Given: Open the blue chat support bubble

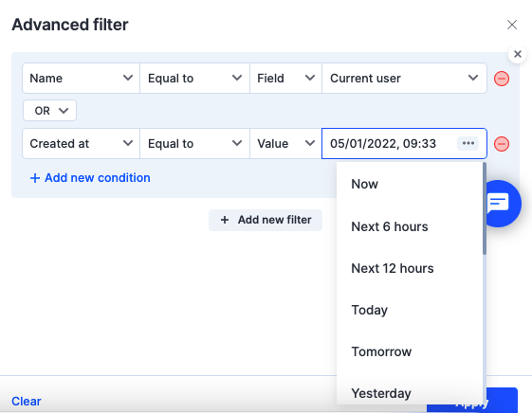Looking at the screenshot, I should pyautogui.click(x=503, y=204).
